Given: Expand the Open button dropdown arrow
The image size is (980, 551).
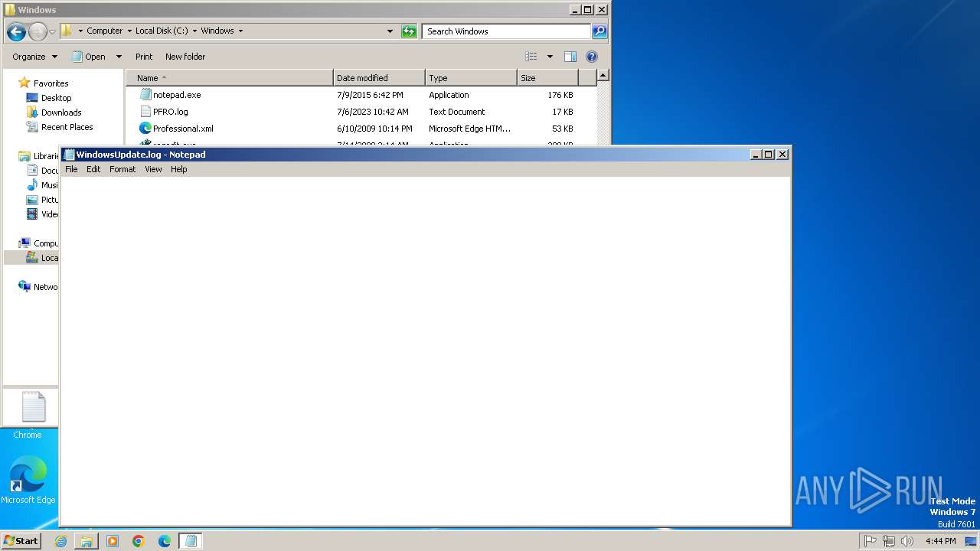Looking at the screenshot, I should click(x=119, y=57).
